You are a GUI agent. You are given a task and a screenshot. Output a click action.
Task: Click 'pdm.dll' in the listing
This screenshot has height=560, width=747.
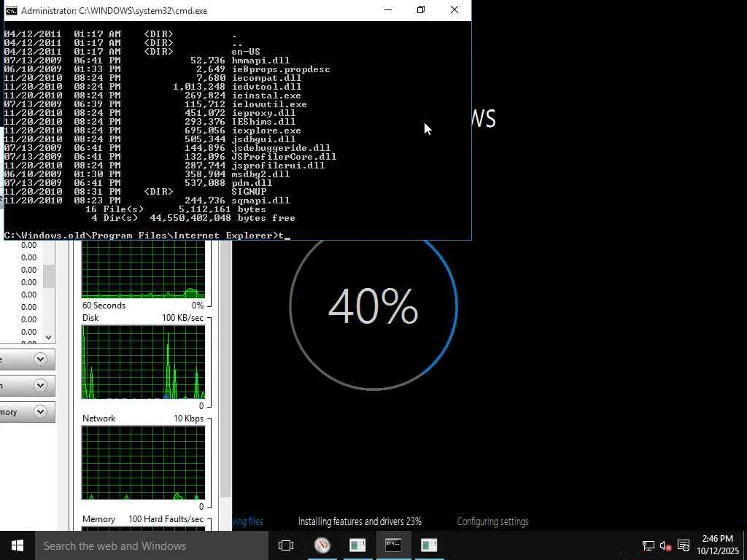(x=252, y=183)
